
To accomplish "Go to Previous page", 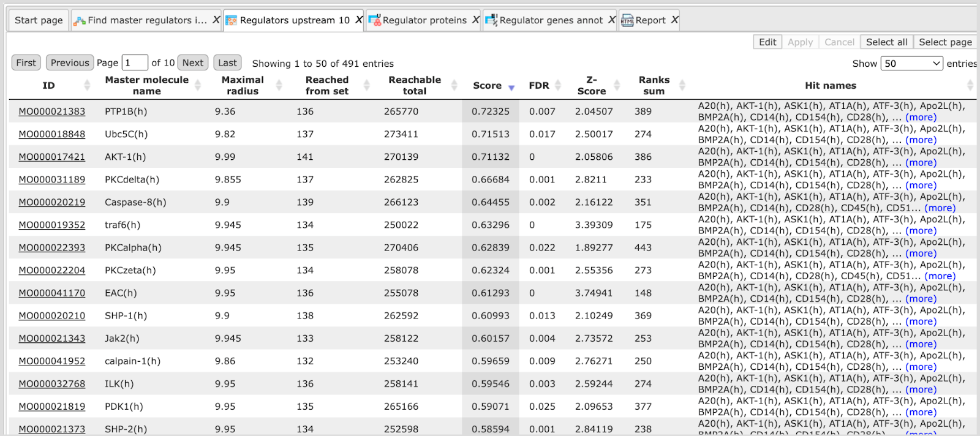I will click(70, 62).
